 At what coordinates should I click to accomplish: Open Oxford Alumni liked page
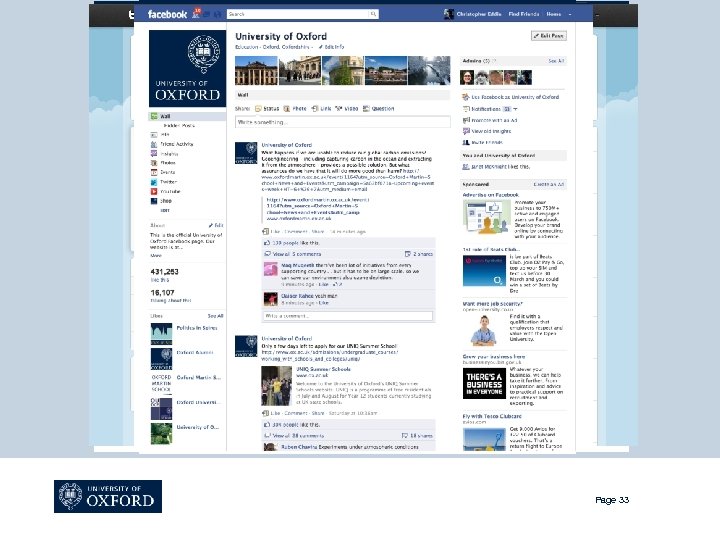[195, 353]
